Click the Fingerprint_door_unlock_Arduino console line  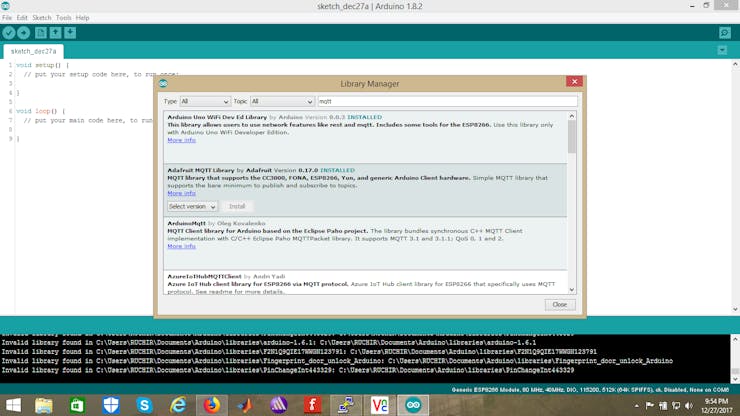coord(337,361)
